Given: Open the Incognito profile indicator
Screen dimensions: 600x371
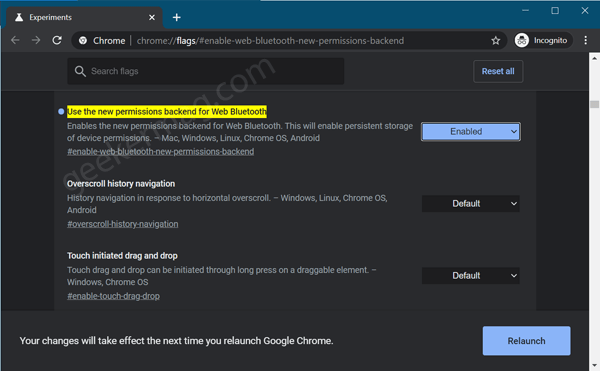Looking at the screenshot, I should [x=543, y=40].
